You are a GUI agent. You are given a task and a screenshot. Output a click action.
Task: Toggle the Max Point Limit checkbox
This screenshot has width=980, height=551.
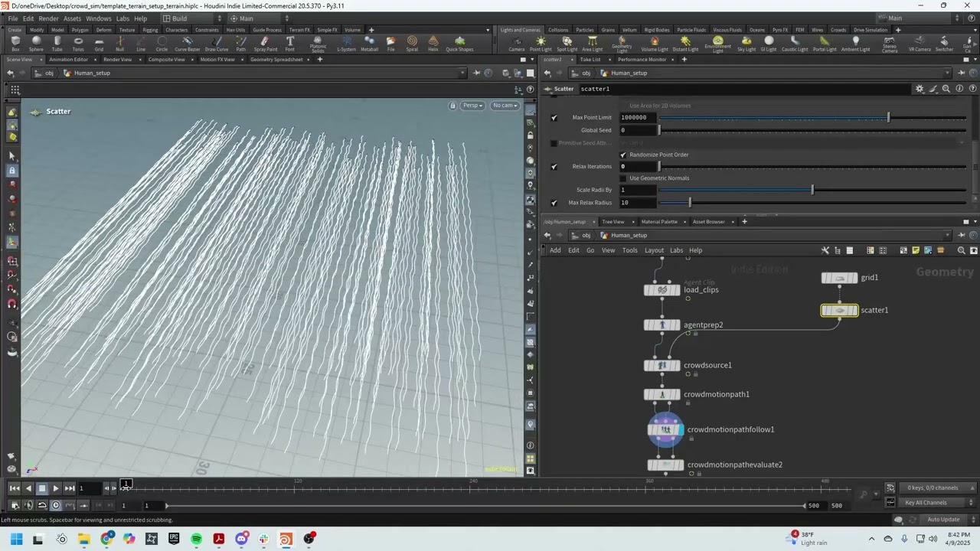[554, 118]
